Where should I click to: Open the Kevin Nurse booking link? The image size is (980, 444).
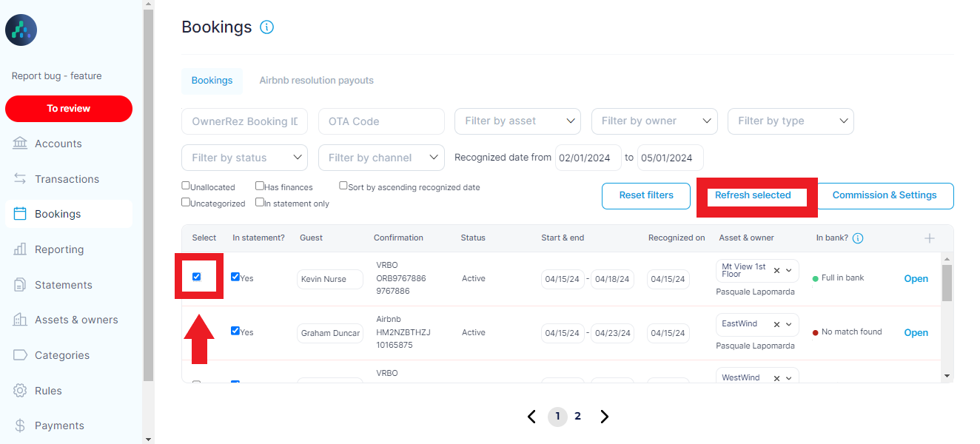[916, 279]
